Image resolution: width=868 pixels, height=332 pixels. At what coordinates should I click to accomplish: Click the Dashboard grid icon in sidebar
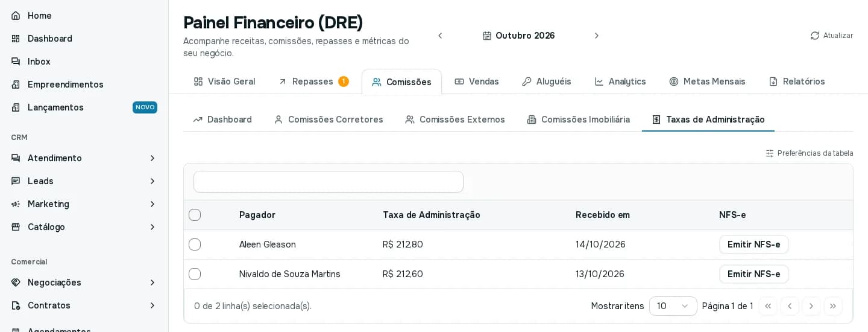pyautogui.click(x=16, y=39)
